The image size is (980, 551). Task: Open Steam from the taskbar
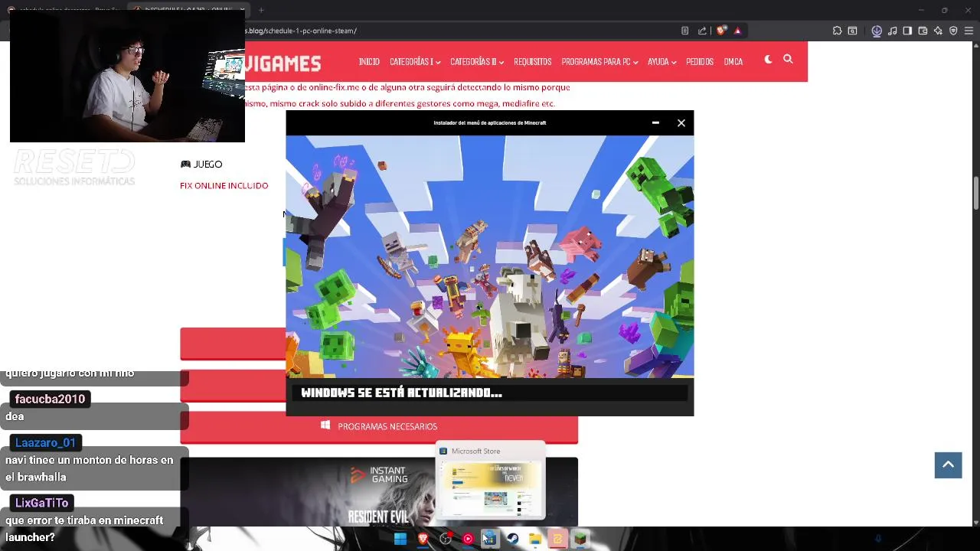coord(512,539)
